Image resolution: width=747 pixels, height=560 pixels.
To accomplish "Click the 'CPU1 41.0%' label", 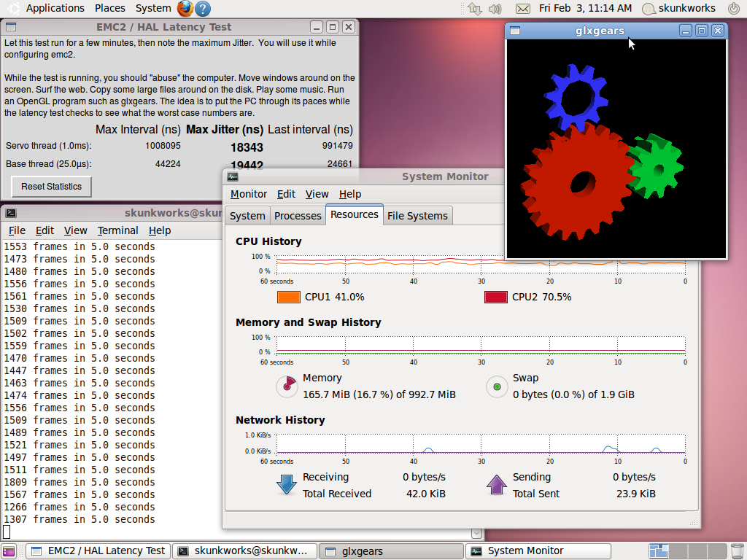I will [334, 297].
